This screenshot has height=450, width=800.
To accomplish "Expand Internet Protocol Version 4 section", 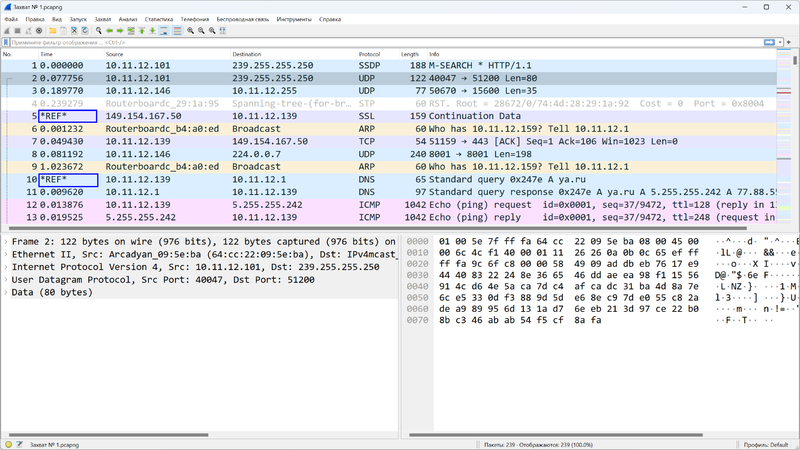I will 6,267.
